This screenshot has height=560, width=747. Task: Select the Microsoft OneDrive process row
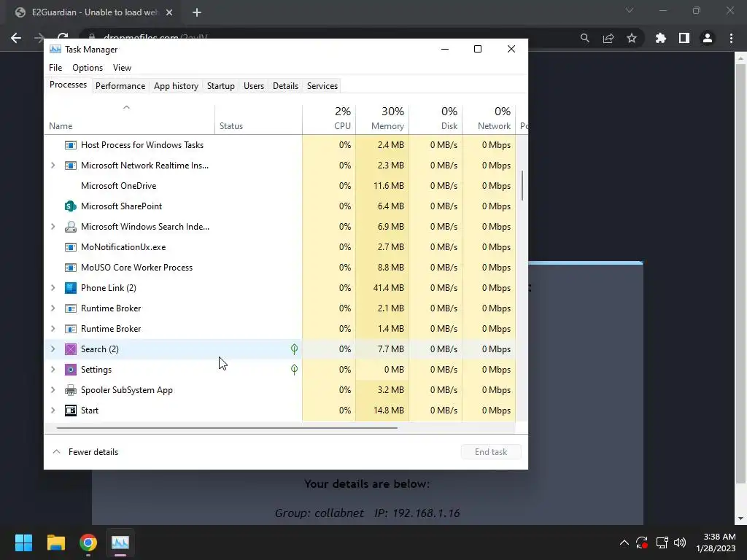click(x=279, y=186)
